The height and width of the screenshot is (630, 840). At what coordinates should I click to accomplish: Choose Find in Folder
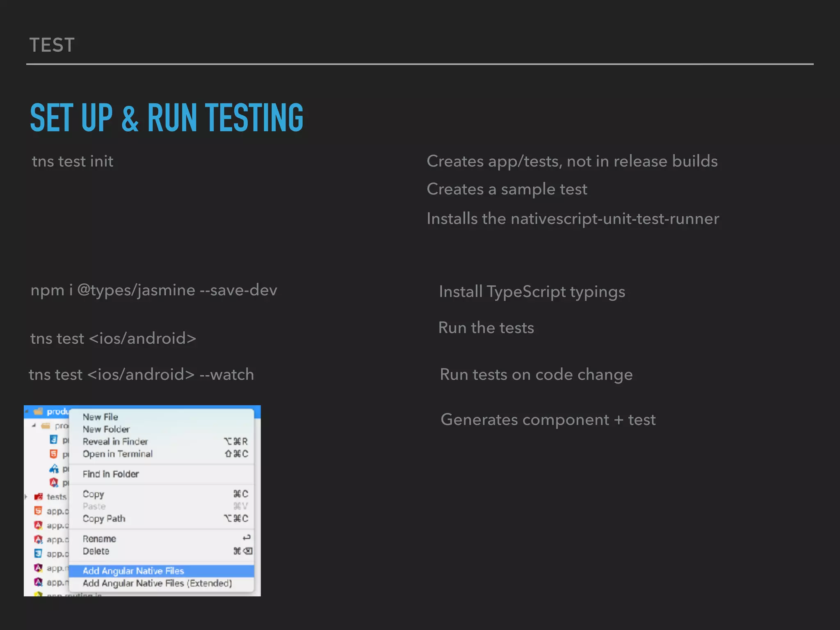click(111, 474)
